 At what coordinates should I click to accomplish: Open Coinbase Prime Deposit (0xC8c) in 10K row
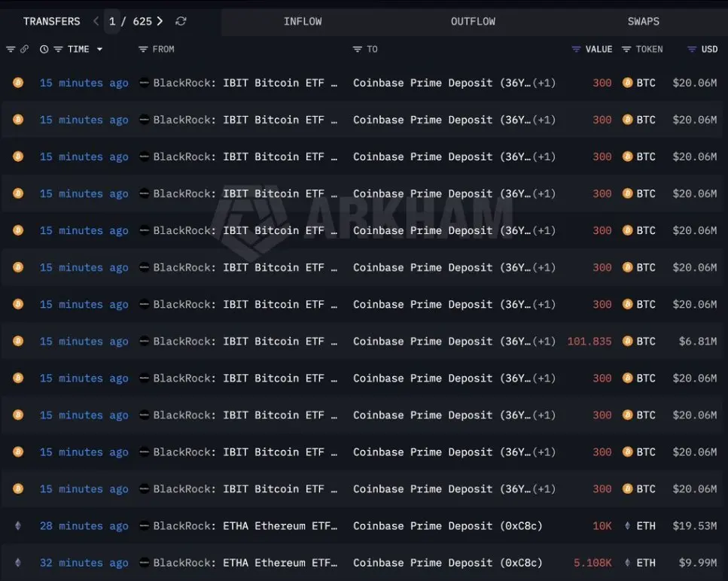tap(448, 526)
